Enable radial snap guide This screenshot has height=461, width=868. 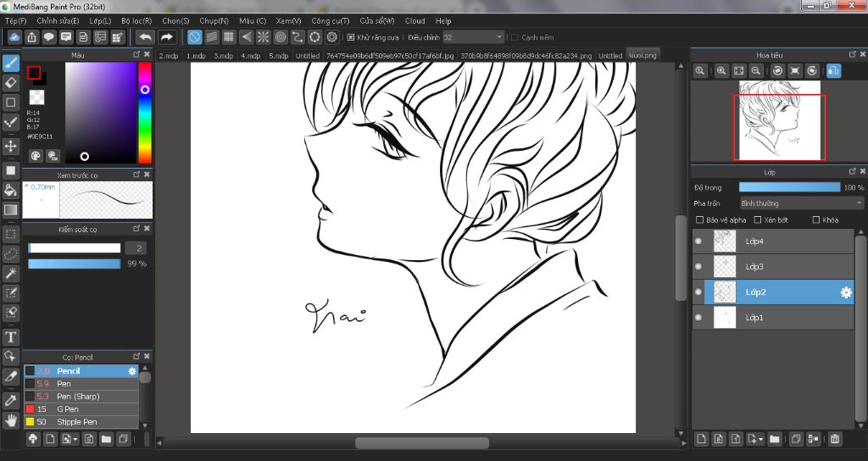(x=263, y=37)
